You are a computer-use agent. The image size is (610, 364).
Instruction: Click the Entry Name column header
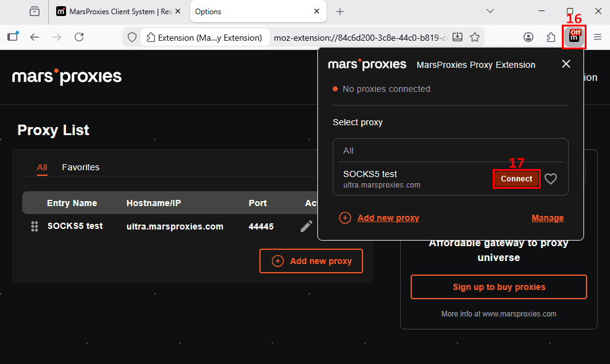coord(72,203)
